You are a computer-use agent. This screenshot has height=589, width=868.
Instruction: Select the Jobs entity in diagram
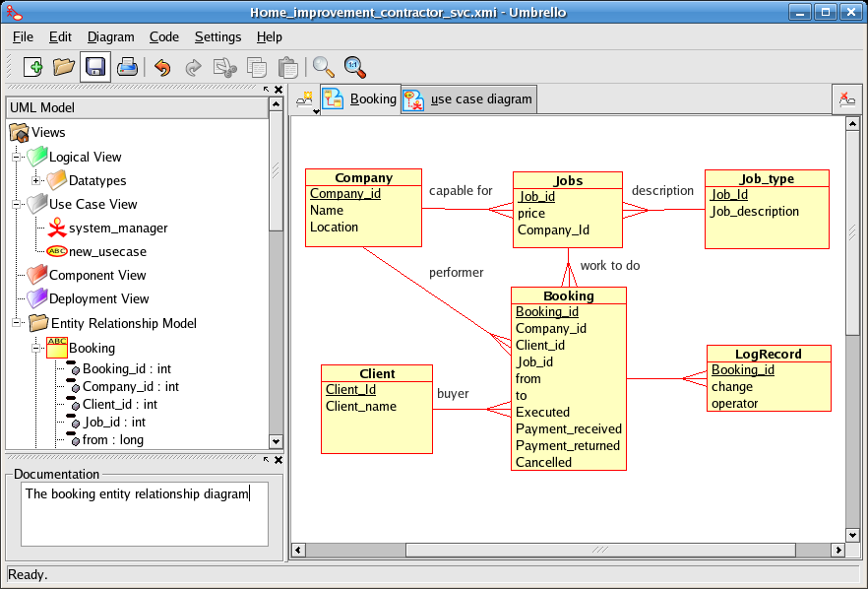click(568, 210)
